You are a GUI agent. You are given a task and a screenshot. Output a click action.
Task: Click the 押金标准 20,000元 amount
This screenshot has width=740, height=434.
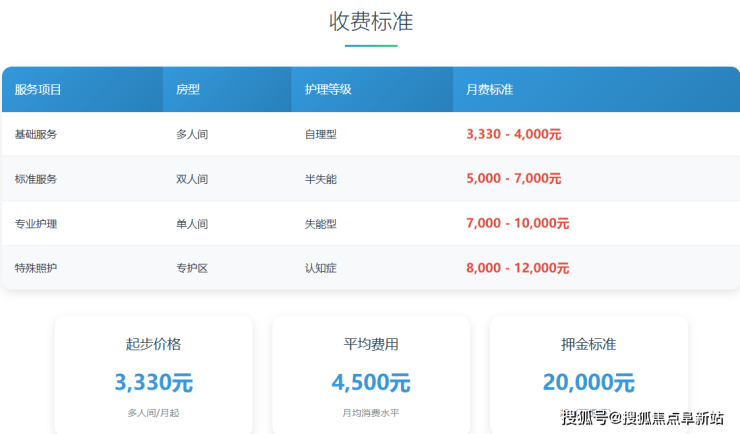pyautogui.click(x=588, y=382)
